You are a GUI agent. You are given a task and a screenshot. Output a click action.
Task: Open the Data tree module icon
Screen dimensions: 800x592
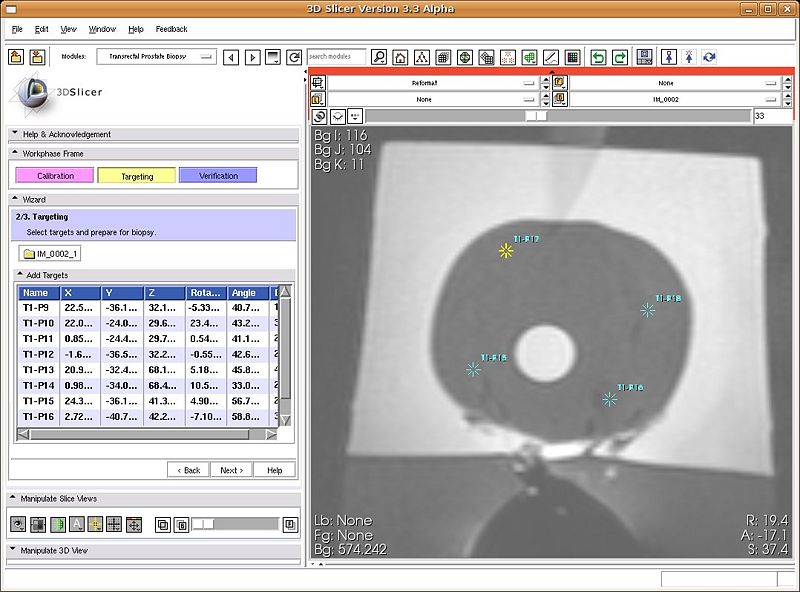[x=422, y=57]
